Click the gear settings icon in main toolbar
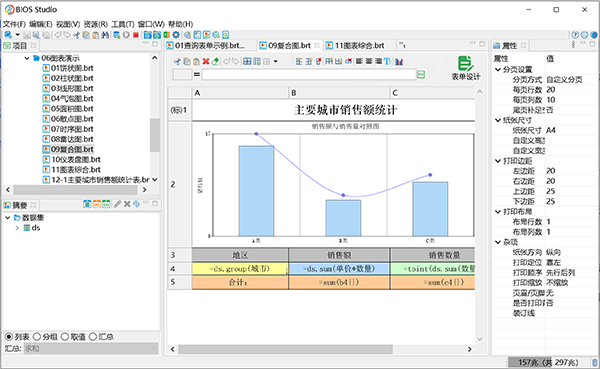The image size is (600, 369). (x=176, y=35)
